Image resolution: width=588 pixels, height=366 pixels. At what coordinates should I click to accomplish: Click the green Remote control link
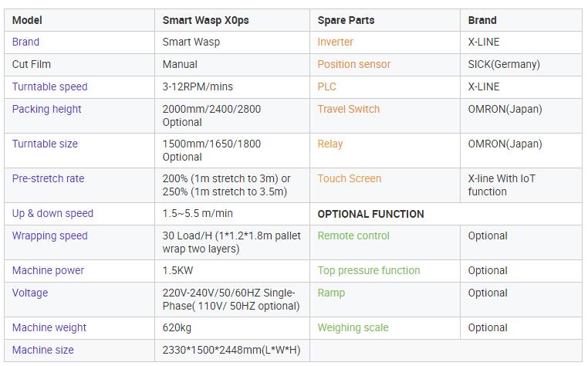tap(353, 236)
